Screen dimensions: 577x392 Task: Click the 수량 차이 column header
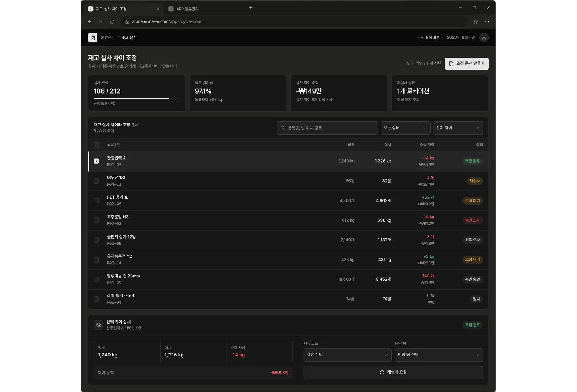[x=427, y=145]
